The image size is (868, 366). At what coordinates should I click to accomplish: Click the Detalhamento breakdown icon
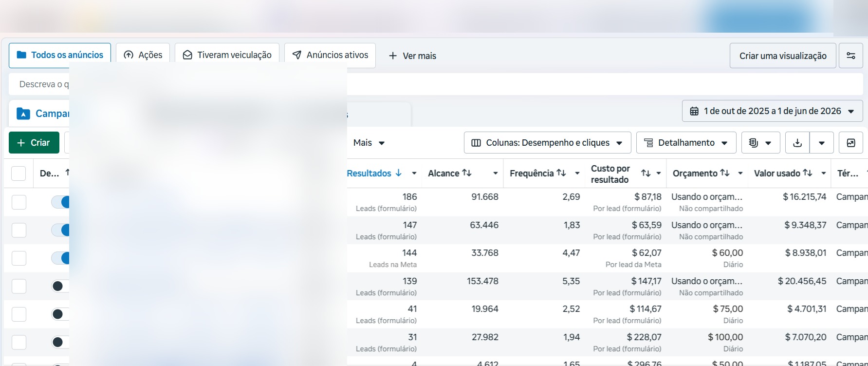pos(648,143)
